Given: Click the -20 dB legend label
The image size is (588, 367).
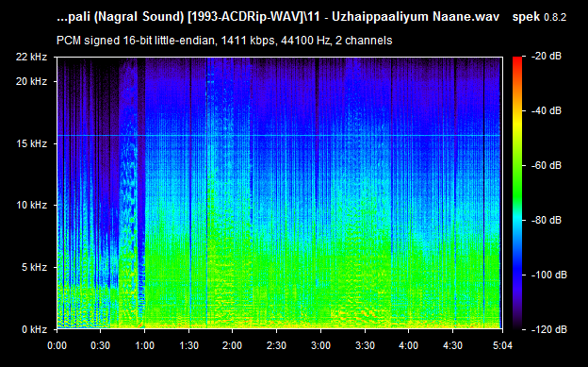Looking at the screenshot, I should [547, 57].
